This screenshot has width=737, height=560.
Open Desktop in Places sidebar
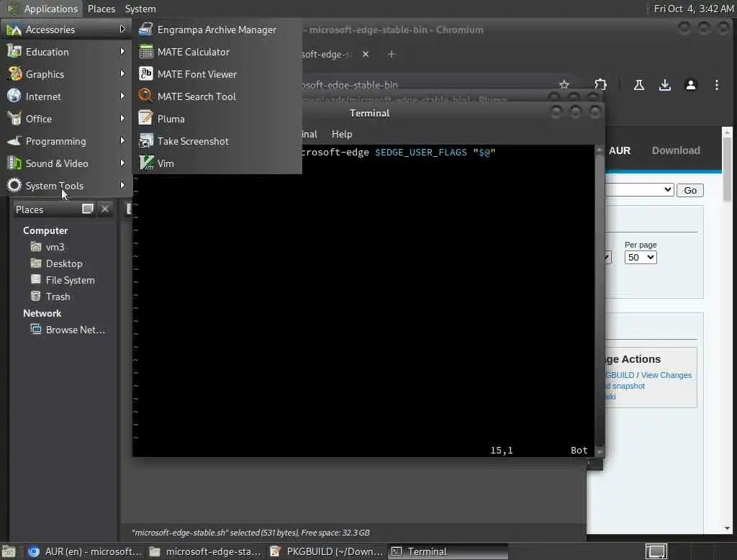pos(64,263)
